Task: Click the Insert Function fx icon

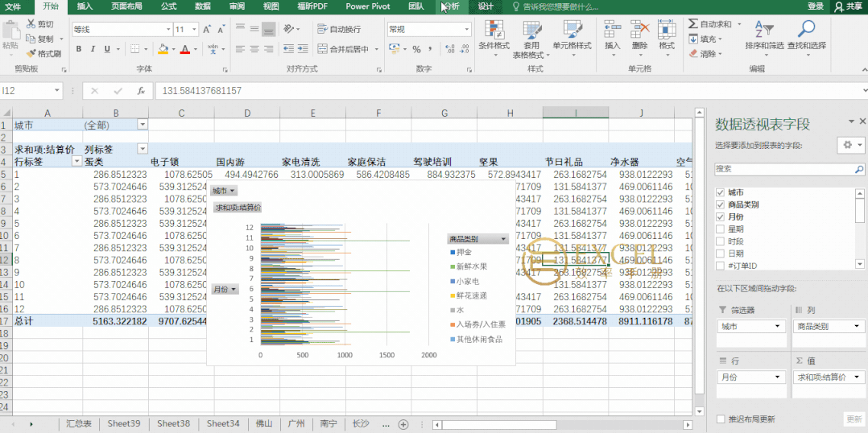Action: click(x=141, y=91)
